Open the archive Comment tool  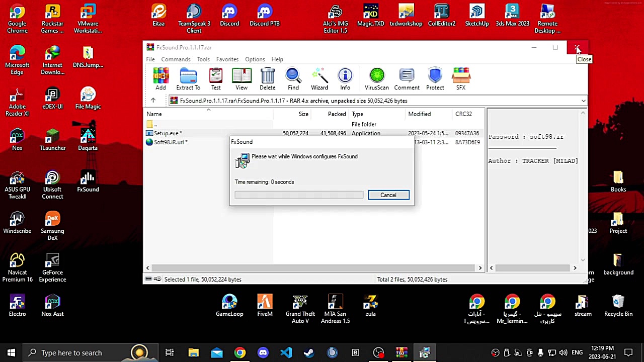407,79
